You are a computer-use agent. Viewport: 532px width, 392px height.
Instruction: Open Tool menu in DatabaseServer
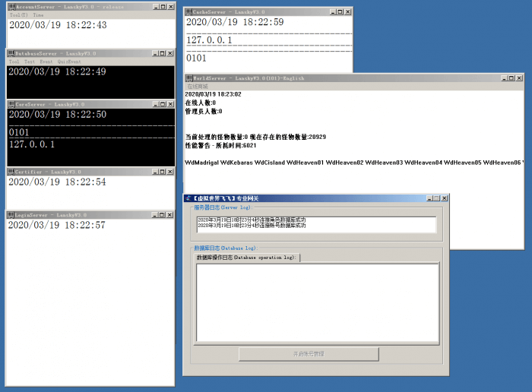coord(14,62)
